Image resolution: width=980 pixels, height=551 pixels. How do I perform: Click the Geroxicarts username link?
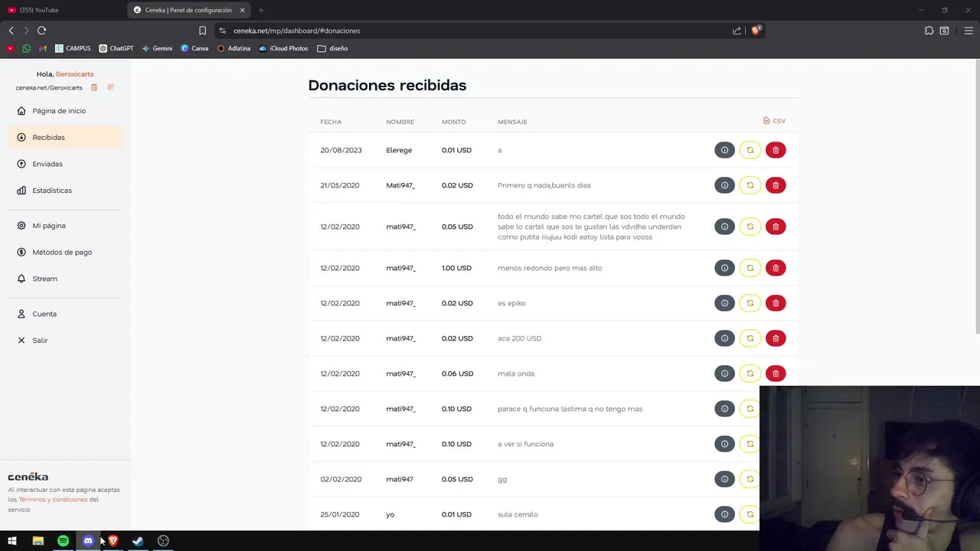74,74
